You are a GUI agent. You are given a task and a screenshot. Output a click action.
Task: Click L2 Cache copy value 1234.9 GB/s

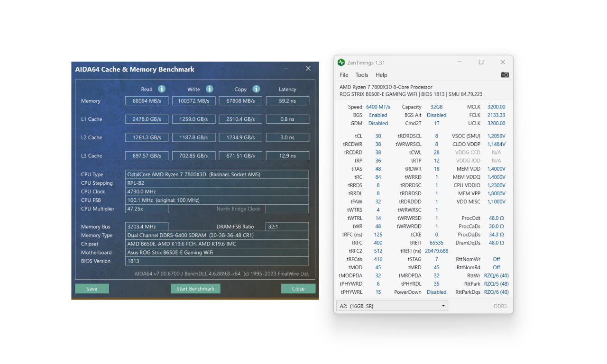(x=240, y=137)
